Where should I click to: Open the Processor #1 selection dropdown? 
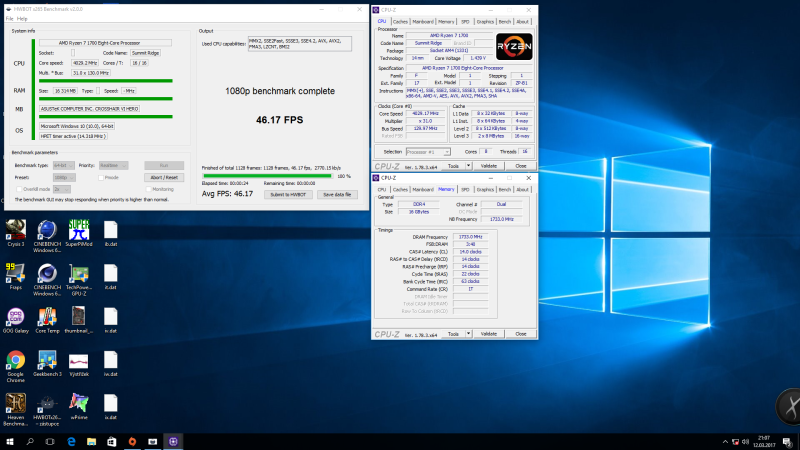428,152
